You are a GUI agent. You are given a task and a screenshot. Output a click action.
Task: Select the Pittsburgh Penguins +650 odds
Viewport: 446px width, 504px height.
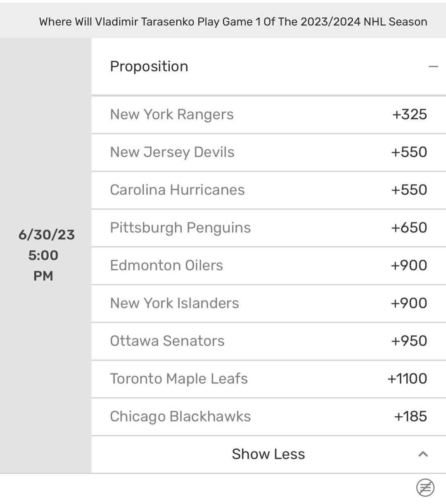[409, 227]
